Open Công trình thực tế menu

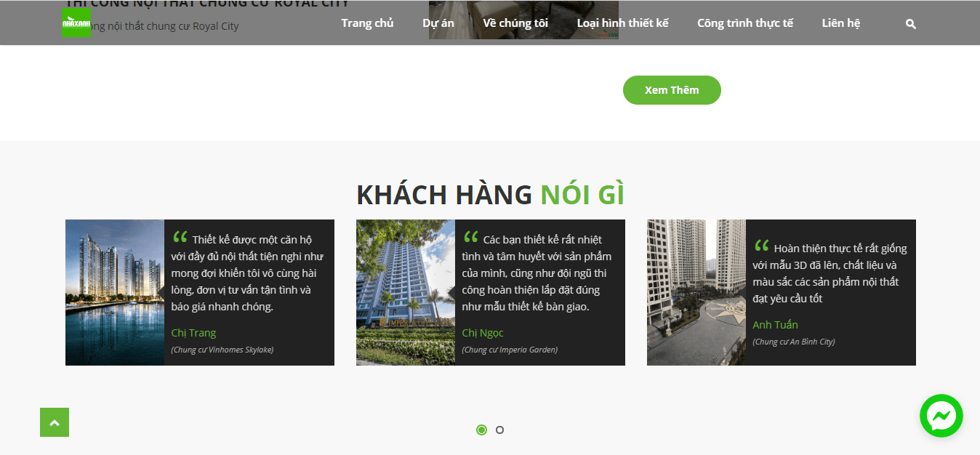(745, 23)
